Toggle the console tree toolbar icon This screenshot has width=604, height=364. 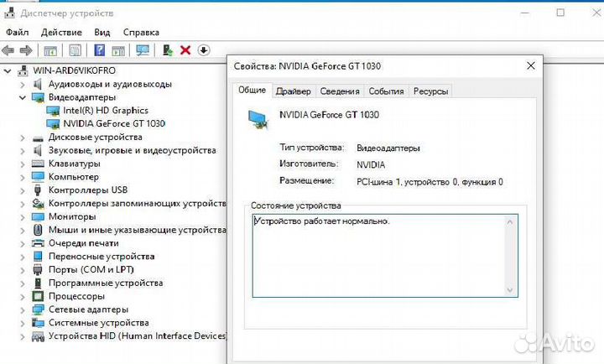tap(50, 50)
